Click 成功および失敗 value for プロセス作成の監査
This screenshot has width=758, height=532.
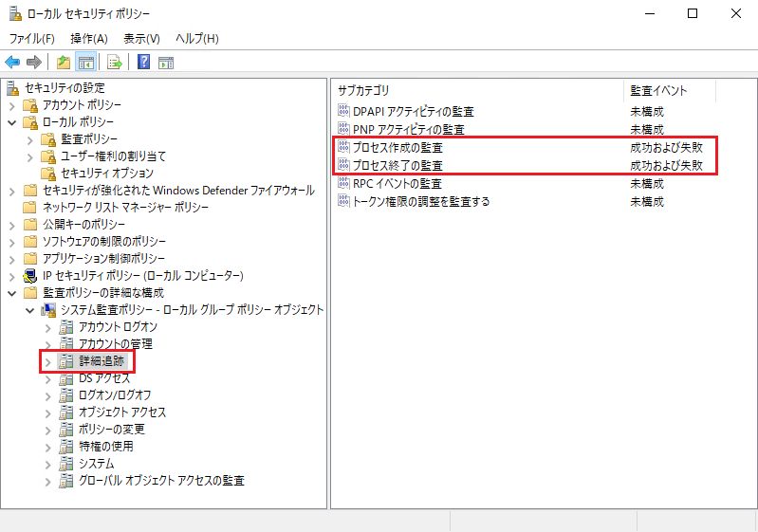click(x=666, y=147)
